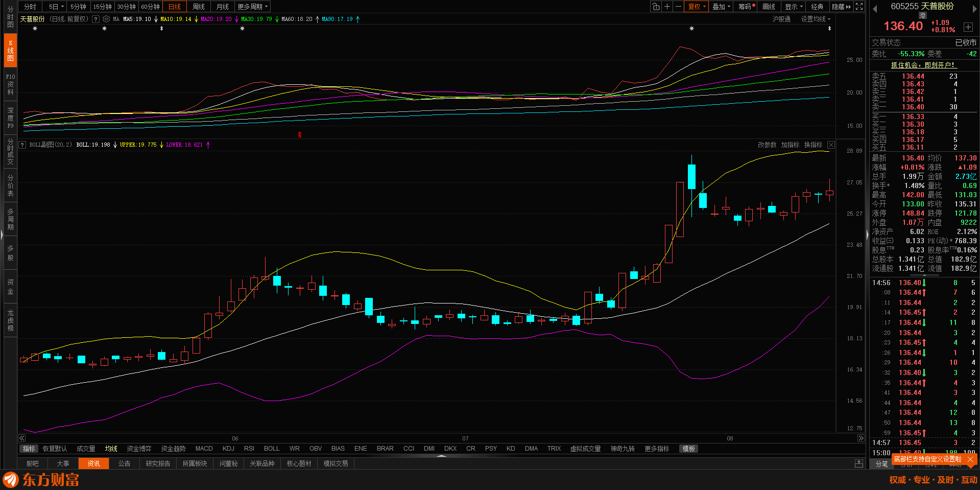Click 改参数 to edit parameters
980x490 pixels.
(767, 145)
